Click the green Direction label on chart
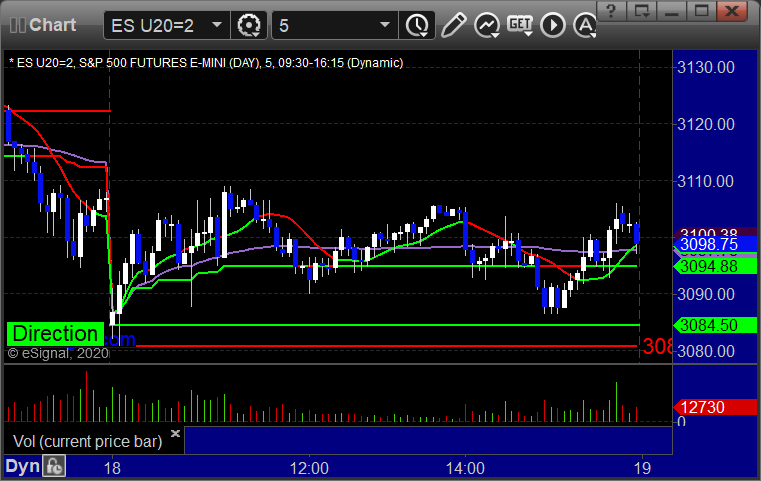 tap(55, 334)
